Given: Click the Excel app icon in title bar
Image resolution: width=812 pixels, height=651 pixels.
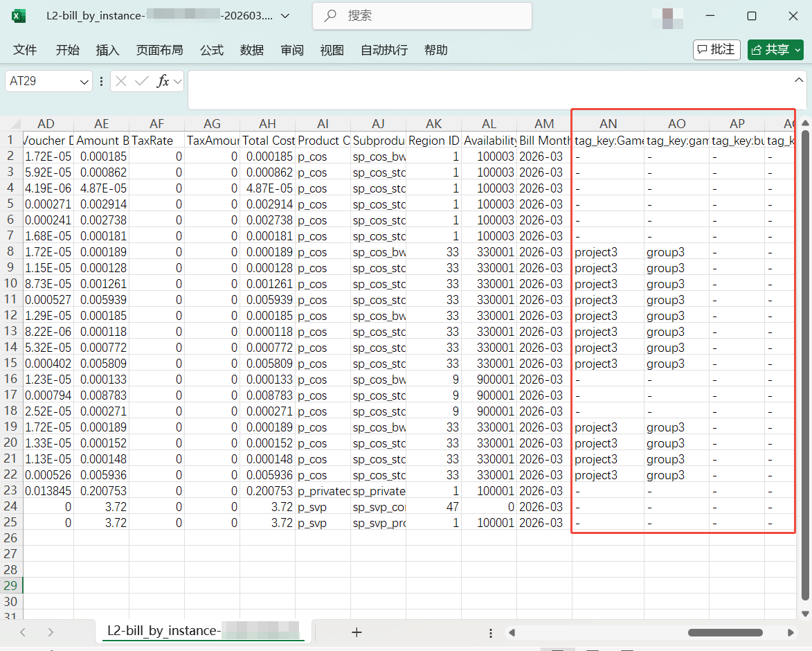Looking at the screenshot, I should 19,16.
